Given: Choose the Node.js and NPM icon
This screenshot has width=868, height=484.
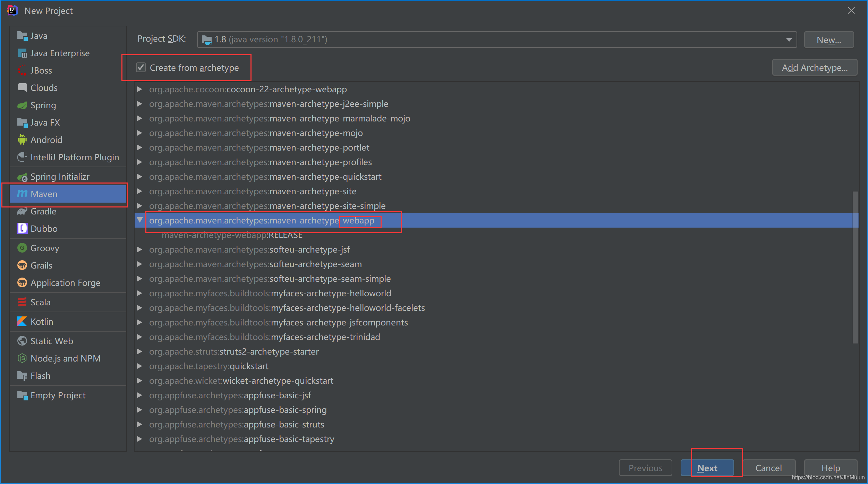Looking at the screenshot, I should pos(22,358).
